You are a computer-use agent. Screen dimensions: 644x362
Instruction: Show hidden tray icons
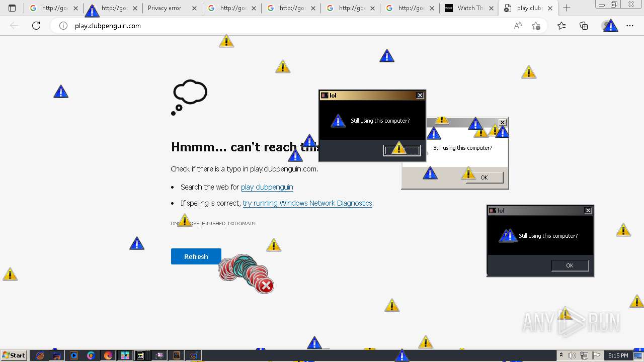pyautogui.click(x=561, y=355)
